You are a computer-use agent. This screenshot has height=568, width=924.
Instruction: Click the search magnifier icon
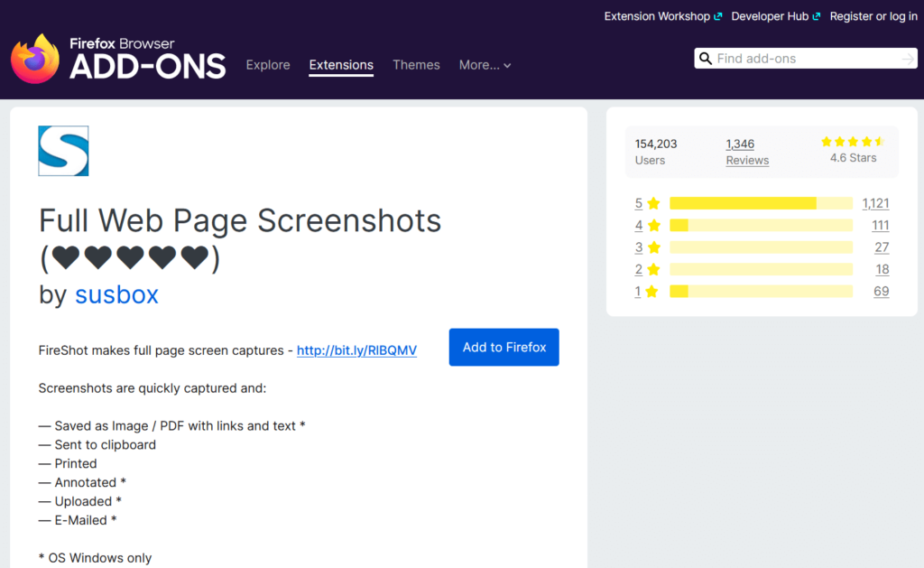pyautogui.click(x=706, y=59)
